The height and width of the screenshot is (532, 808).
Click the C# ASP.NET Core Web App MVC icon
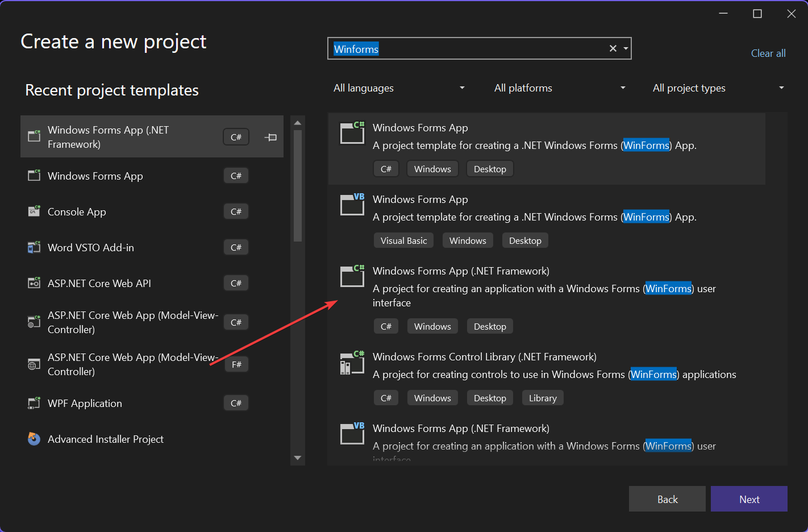(x=34, y=322)
